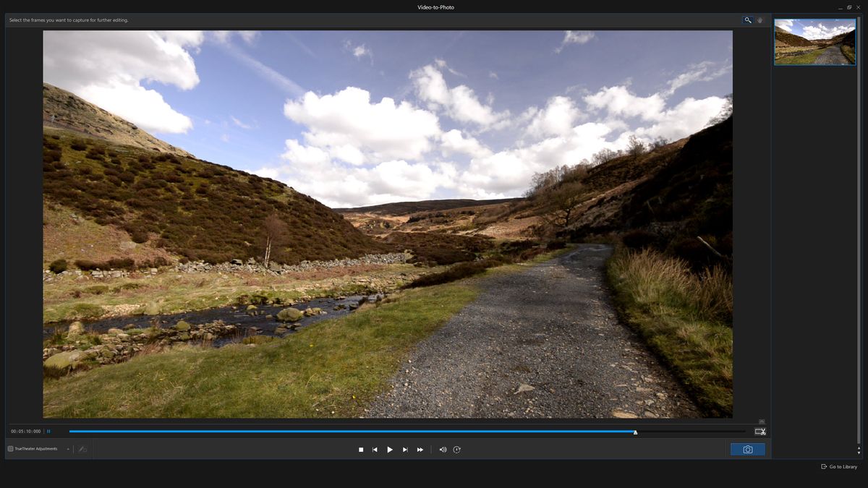Click the TrueTheater edit pencil icon
868x488 pixels.
82,449
